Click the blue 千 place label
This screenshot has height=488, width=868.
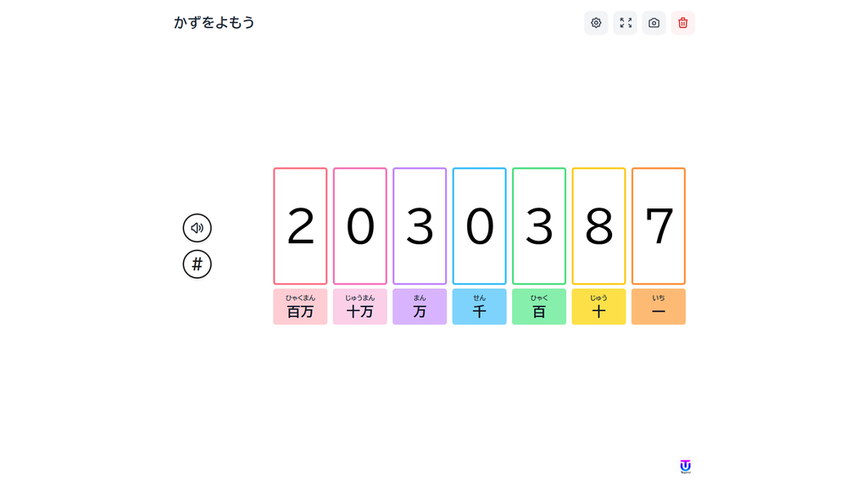click(x=480, y=307)
